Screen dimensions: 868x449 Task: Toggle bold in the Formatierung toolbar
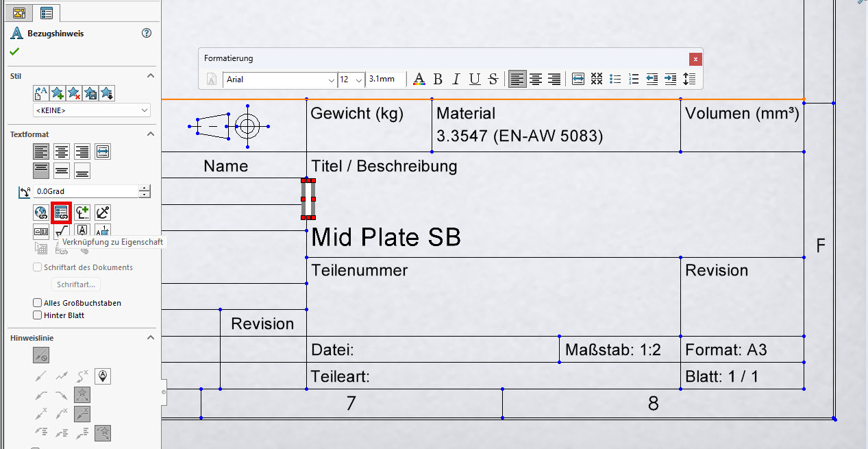tap(438, 80)
